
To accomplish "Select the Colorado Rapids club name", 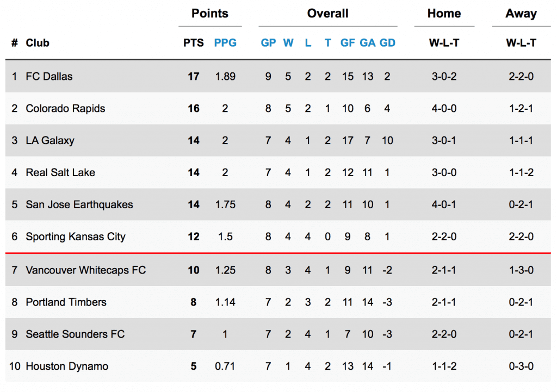I will [65, 108].
